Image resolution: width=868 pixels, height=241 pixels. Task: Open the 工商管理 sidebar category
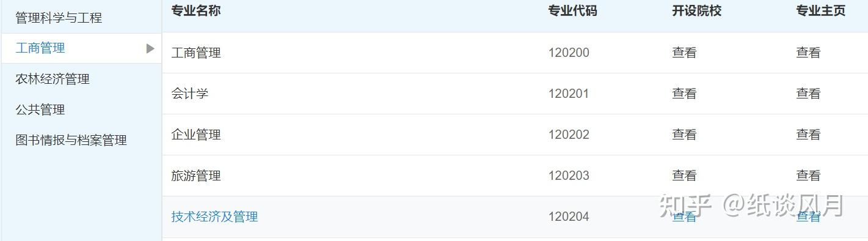[40, 48]
